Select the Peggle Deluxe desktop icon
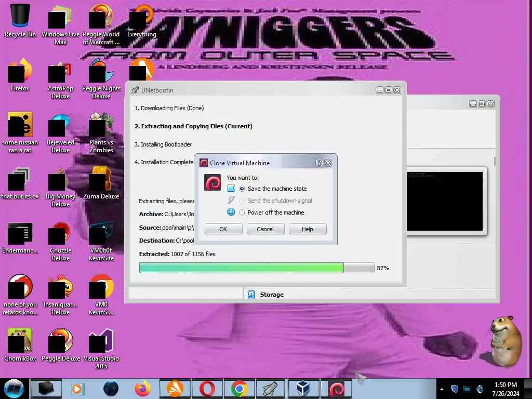The image size is (532, 399). (x=60, y=345)
